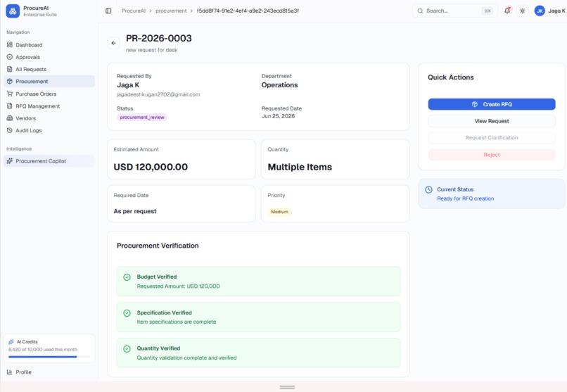Click the Profile chart icon
Screen dimensions: 567x392
pyautogui.click(x=10, y=372)
